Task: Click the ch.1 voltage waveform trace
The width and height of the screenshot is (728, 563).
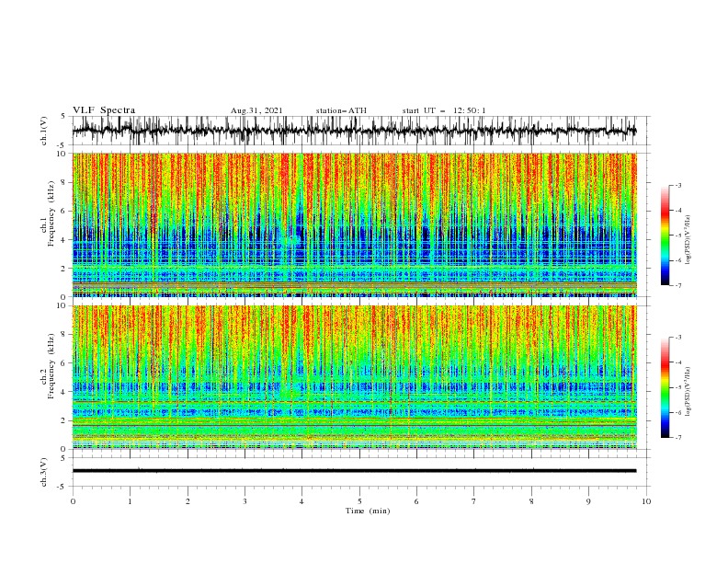Action: pos(354,131)
